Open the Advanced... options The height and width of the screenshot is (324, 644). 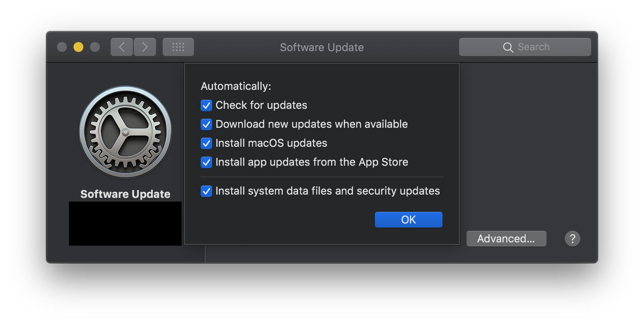[x=506, y=239]
